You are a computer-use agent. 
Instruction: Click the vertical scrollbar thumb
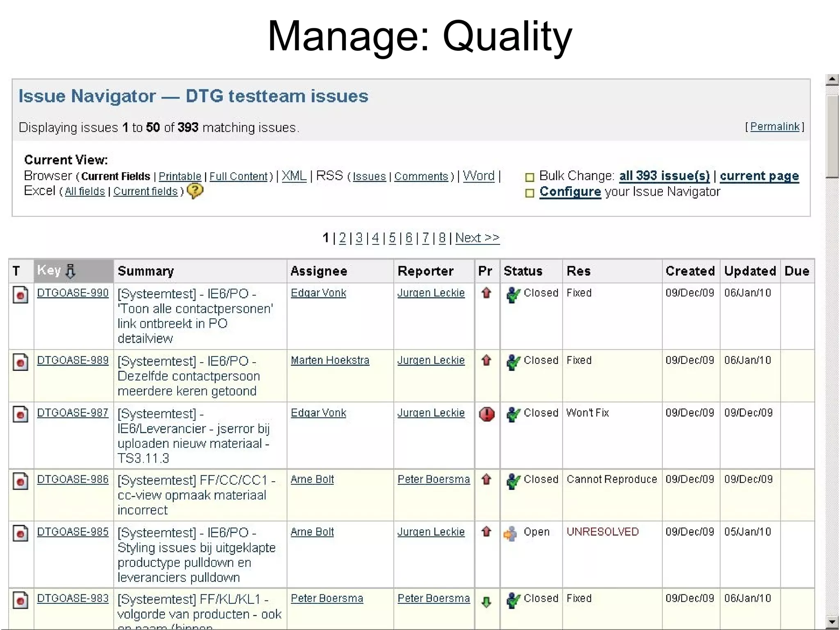point(832,136)
